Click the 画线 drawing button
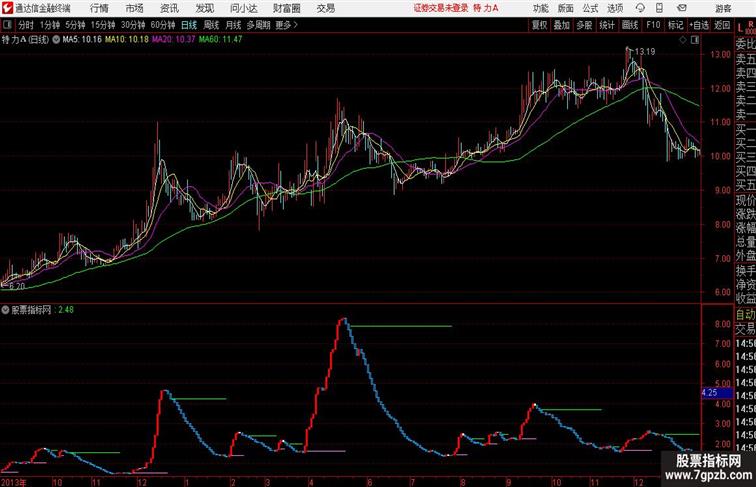The width and height of the screenshot is (756, 487). coord(630,25)
